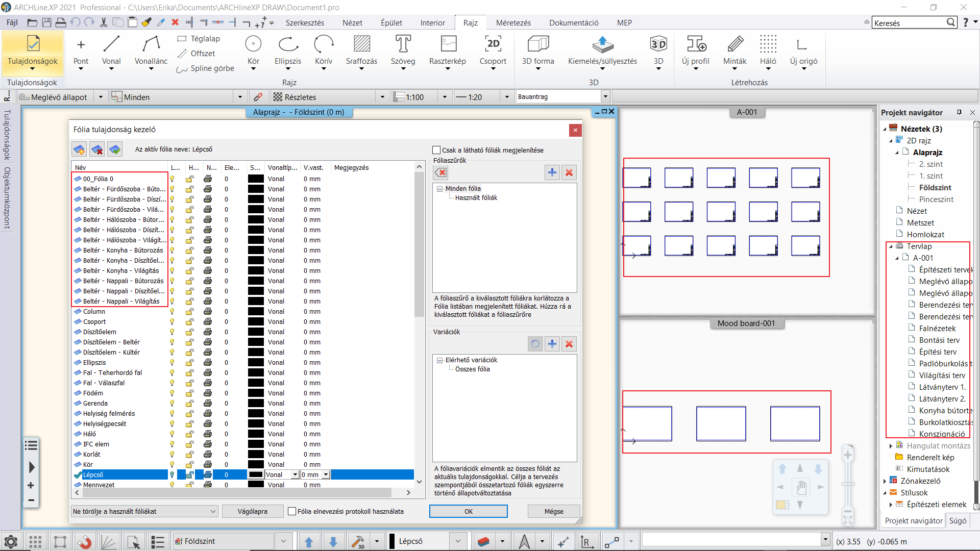Viewport: 980px width, 551px height.
Task: Switch to Súgó tab at bottom right
Action: [958, 521]
